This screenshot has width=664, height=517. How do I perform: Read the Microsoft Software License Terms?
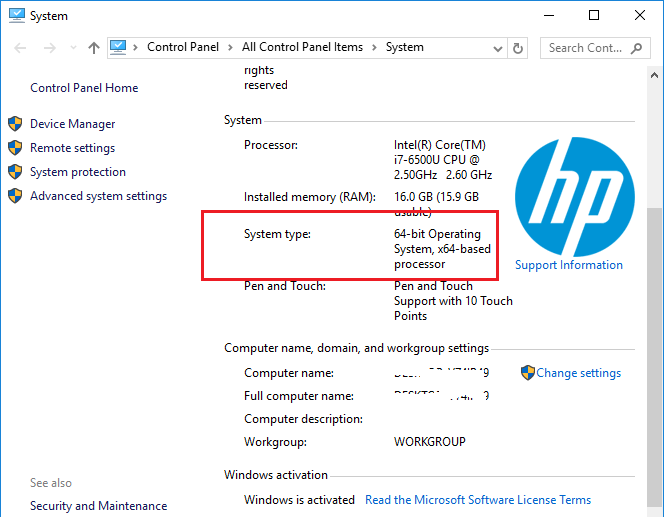(478, 500)
